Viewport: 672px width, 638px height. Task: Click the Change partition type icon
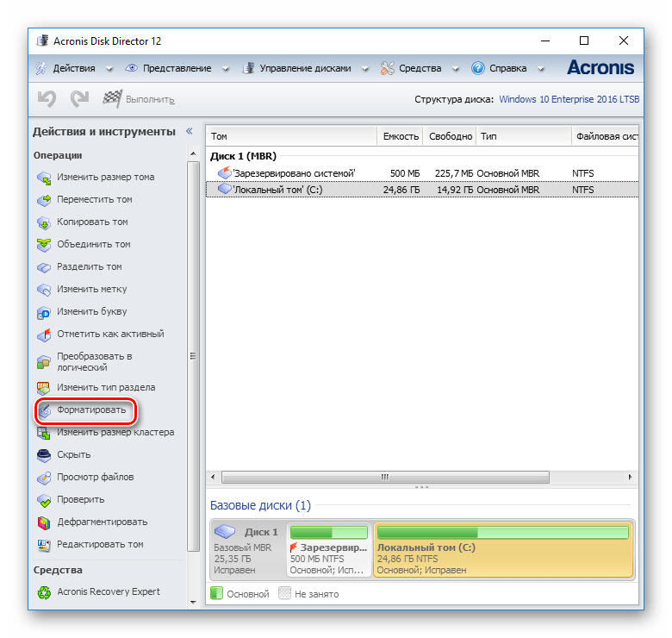click(44, 388)
